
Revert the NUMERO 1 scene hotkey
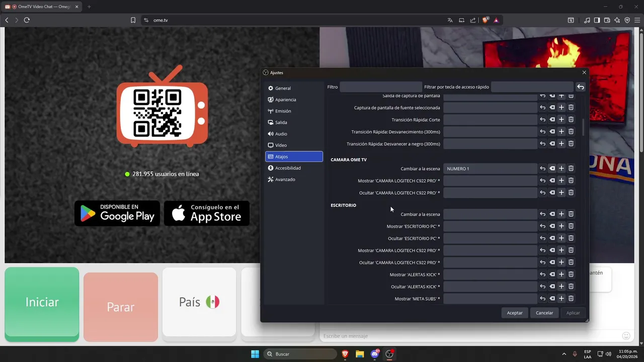point(542,168)
